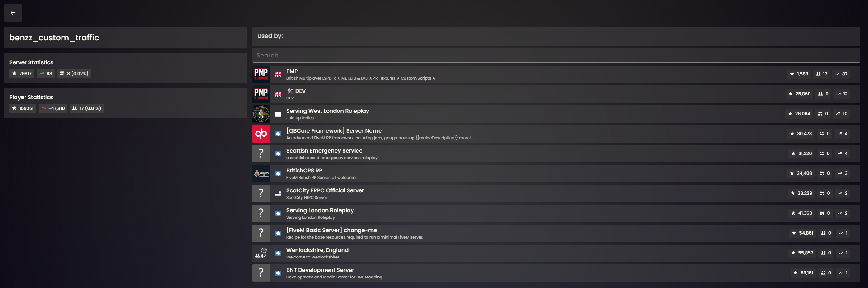This screenshot has height=288, width=868.
Task: Click the Wenlockshire zap hosting logo
Action: tap(261, 253)
